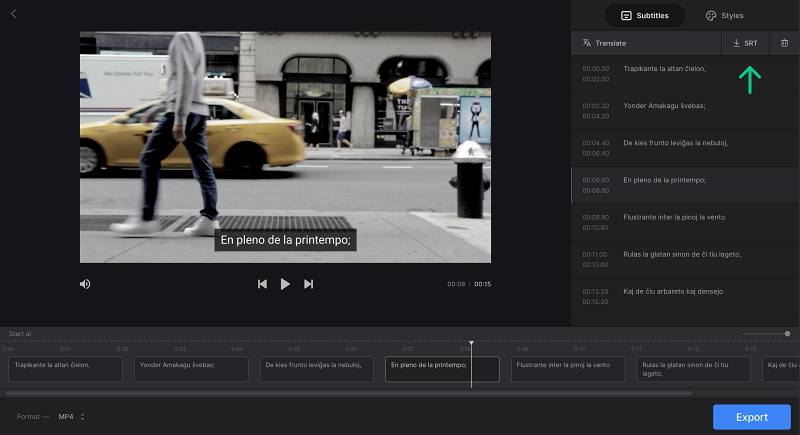Edit end time 00:10.80 in the list
800x435 pixels.
[595, 227]
